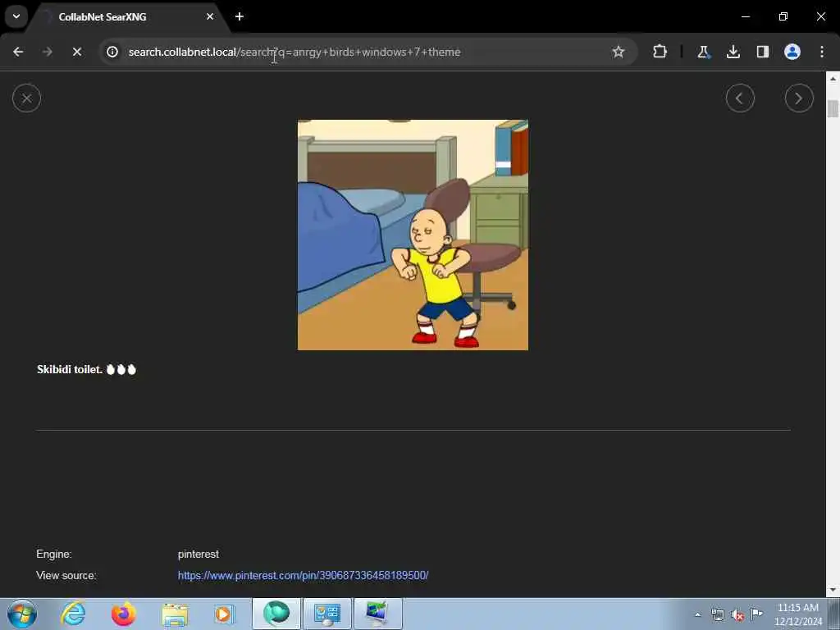This screenshot has width=840, height=630.
Task: Open Windows Explorer folder icon
Action: coord(175,614)
